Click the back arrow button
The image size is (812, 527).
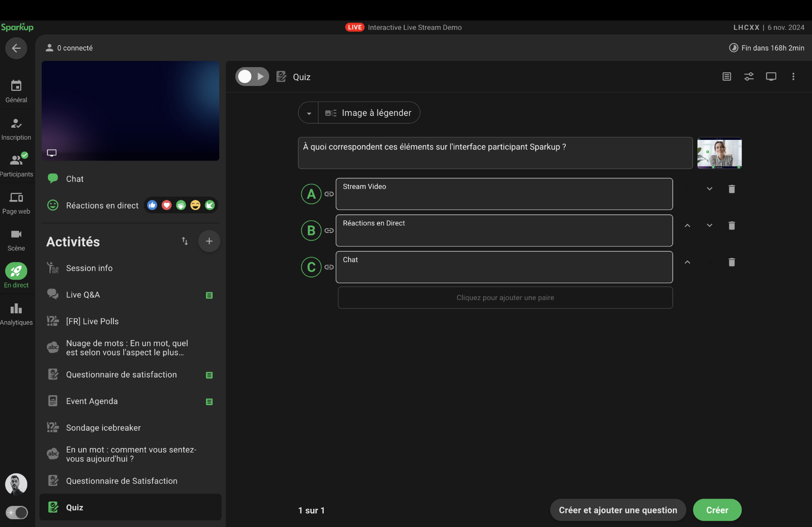click(16, 48)
